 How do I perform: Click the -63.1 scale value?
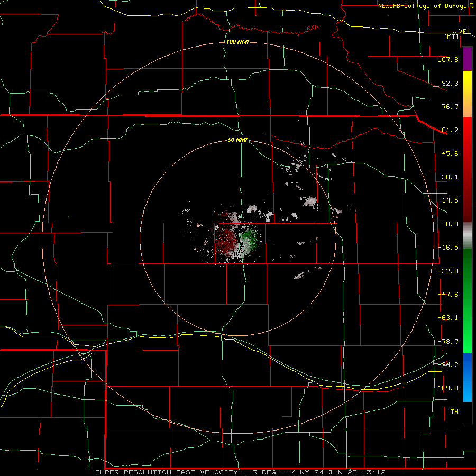click(448, 318)
